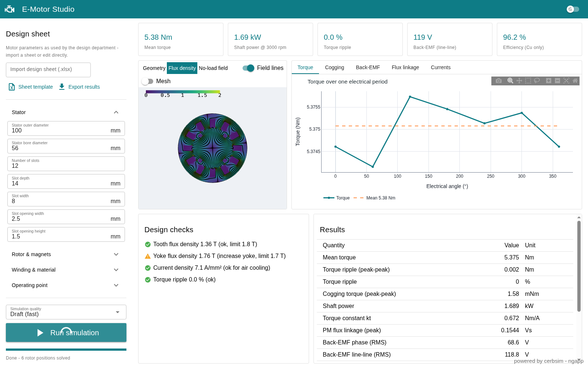Screen dimensions: 588x368
Task: Click the motor flux density image
Action: (x=212, y=148)
